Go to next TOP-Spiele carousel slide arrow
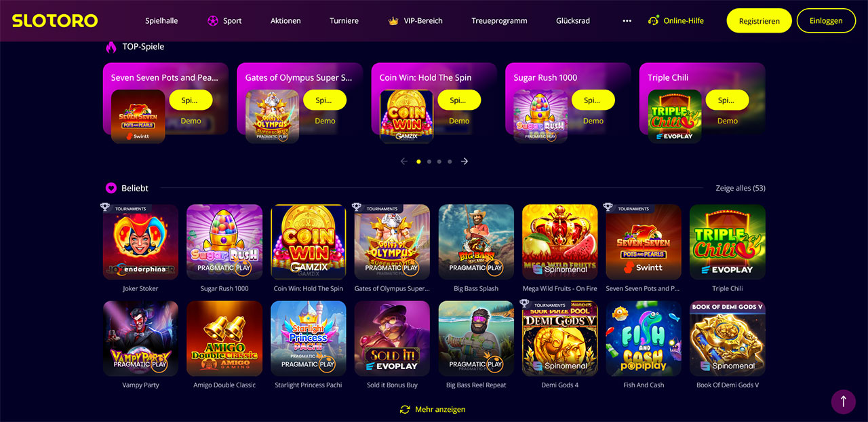Image resolution: width=868 pixels, height=422 pixels. 465,161
